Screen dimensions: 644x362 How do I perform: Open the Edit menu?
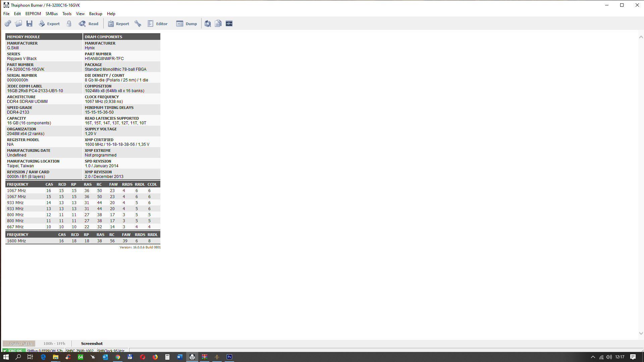[17, 14]
